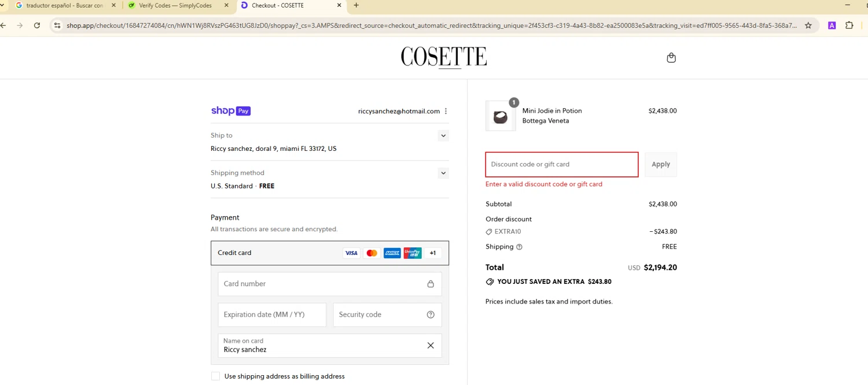Click the purple A extension icon
This screenshot has height=385, width=868.
coord(832,25)
